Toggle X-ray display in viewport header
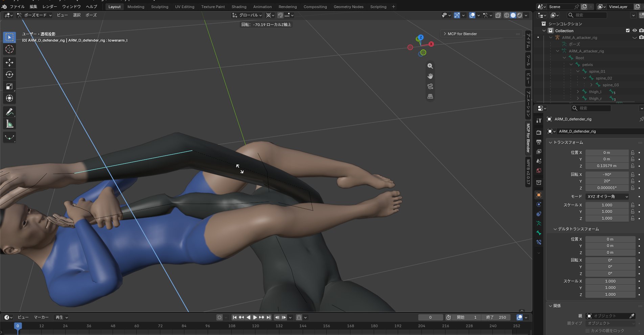Viewport: 644px width, 335px height. click(x=498, y=15)
